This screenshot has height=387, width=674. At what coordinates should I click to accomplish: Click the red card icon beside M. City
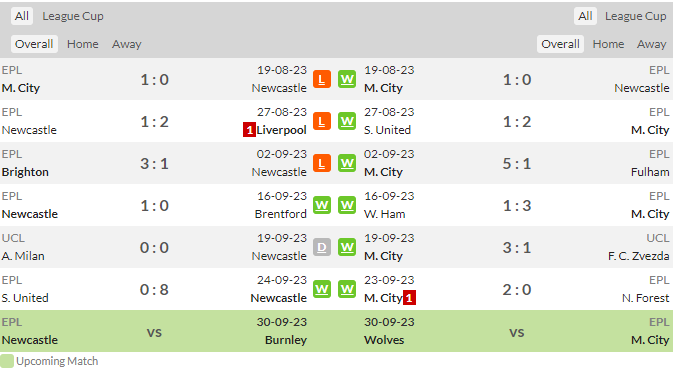(409, 298)
